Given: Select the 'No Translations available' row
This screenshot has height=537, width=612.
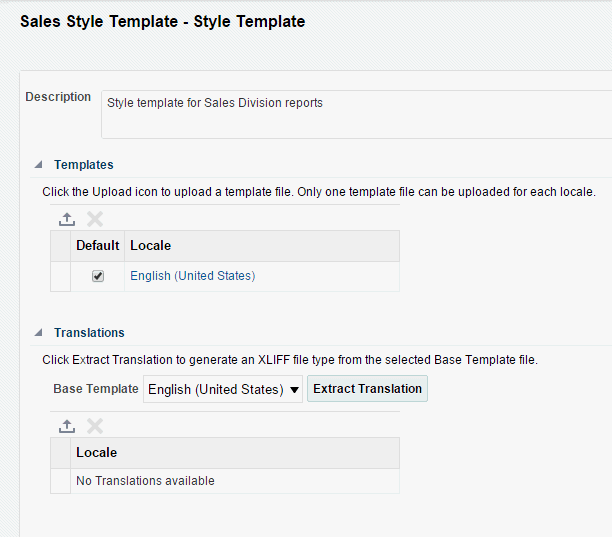Looking at the screenshot, I should pyautogui.click(x=145, y=481).
